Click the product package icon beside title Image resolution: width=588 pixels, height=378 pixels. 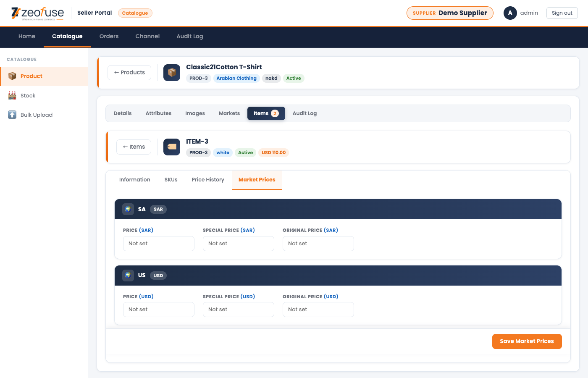pos(172,73)
